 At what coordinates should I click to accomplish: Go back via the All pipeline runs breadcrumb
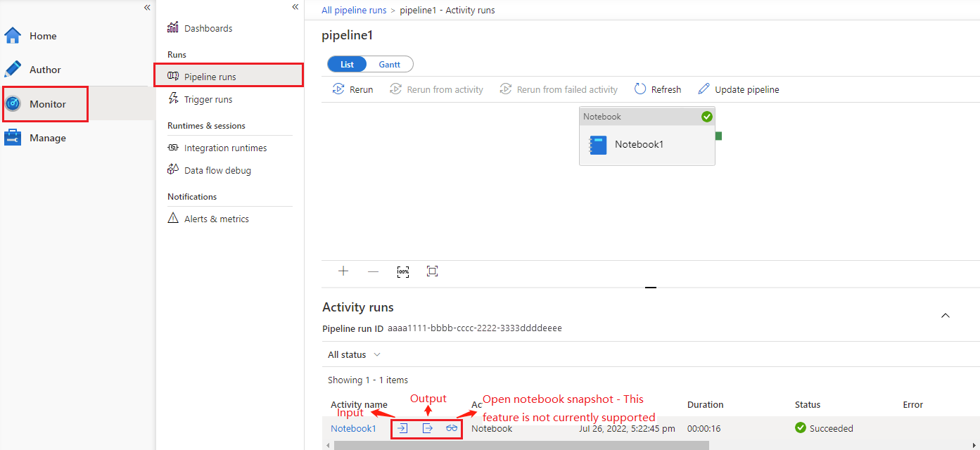point(354,10)
